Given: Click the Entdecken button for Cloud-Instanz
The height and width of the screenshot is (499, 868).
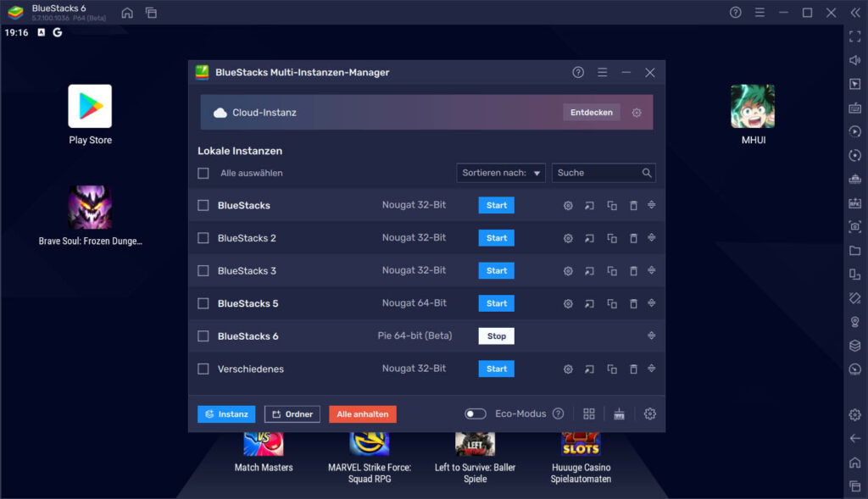Looking at the screenshot, I should (x=591, y=112).
